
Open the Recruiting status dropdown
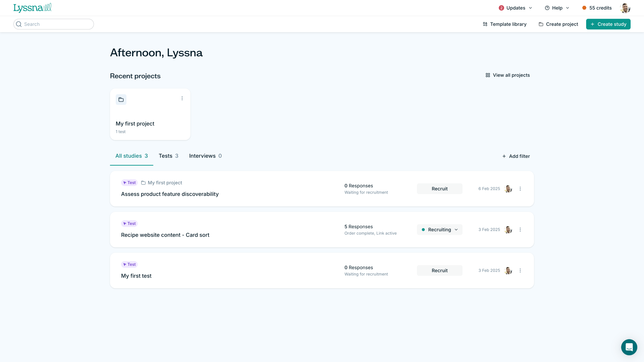coord(439,230)
